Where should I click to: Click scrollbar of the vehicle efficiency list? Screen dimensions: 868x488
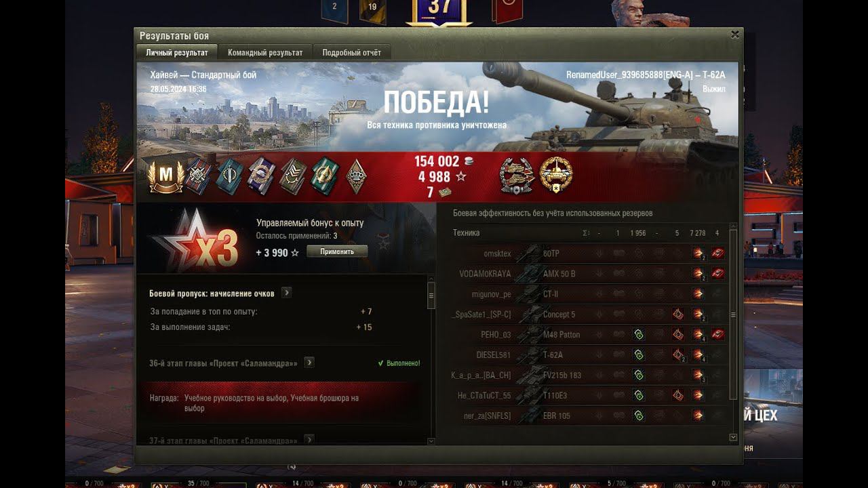point(733,315)
